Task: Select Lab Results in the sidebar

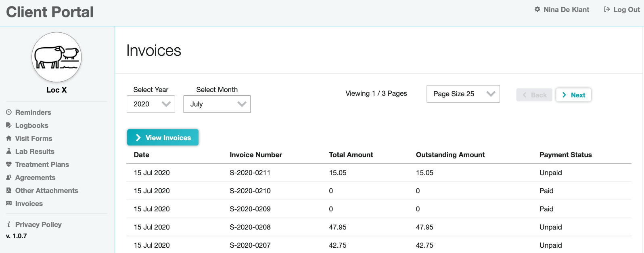Action: (35, 151)
